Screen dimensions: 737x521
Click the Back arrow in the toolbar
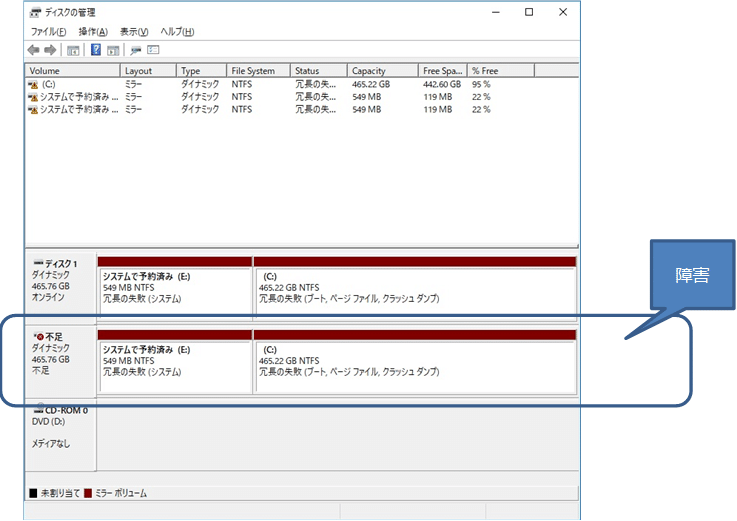[x=33, y=50]
